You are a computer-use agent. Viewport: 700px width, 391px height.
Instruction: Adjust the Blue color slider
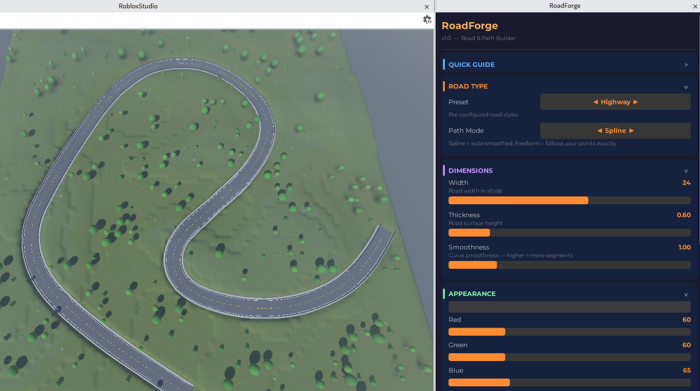(569, 383)
